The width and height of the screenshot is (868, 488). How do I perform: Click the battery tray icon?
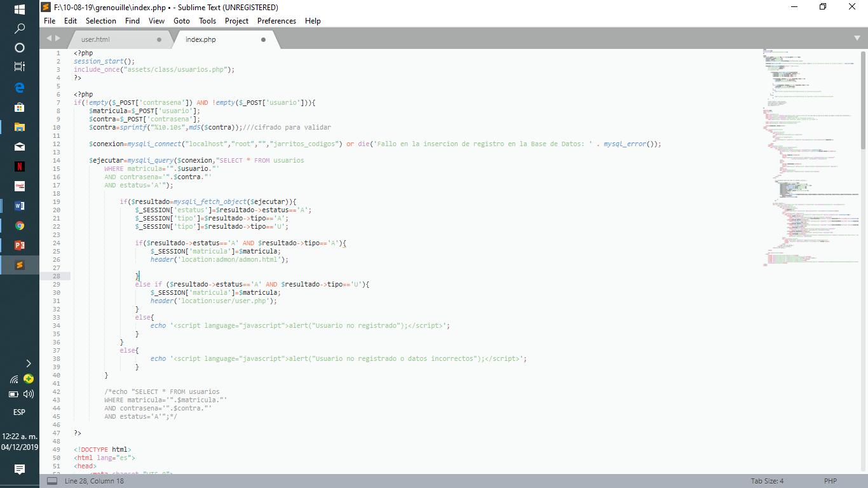[13, 394]
